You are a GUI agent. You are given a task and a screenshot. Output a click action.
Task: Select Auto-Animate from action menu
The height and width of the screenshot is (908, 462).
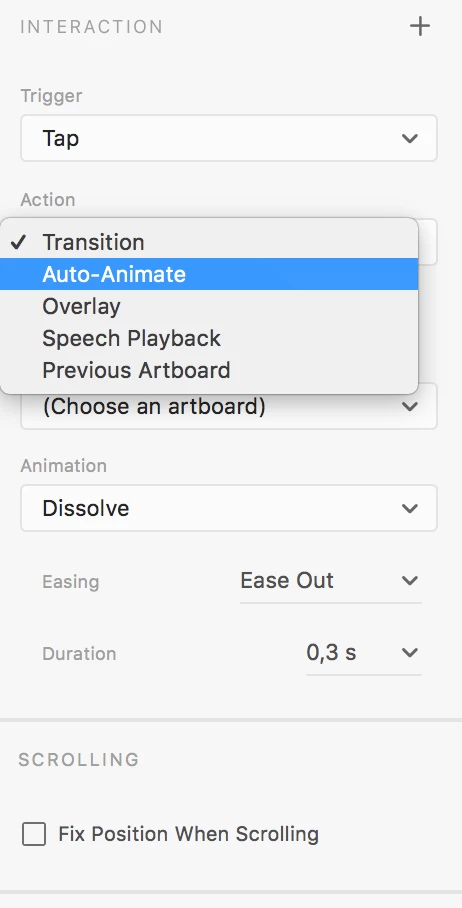coord(209,274)
